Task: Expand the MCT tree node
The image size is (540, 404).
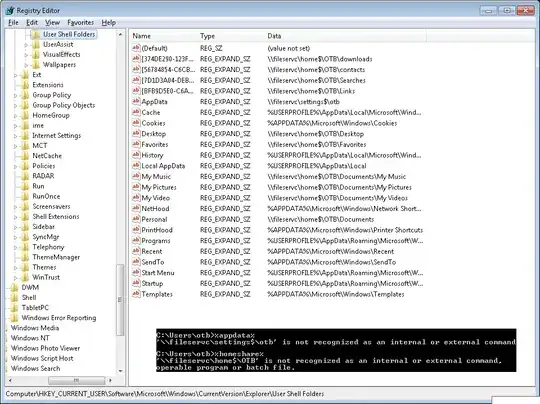Action: [x=15, y=146]
